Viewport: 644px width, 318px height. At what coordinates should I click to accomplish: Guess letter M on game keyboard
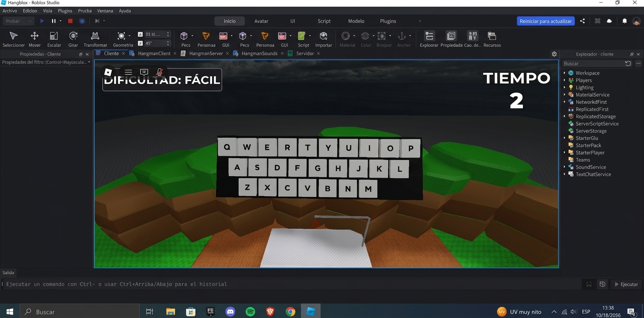coord(368,189)
